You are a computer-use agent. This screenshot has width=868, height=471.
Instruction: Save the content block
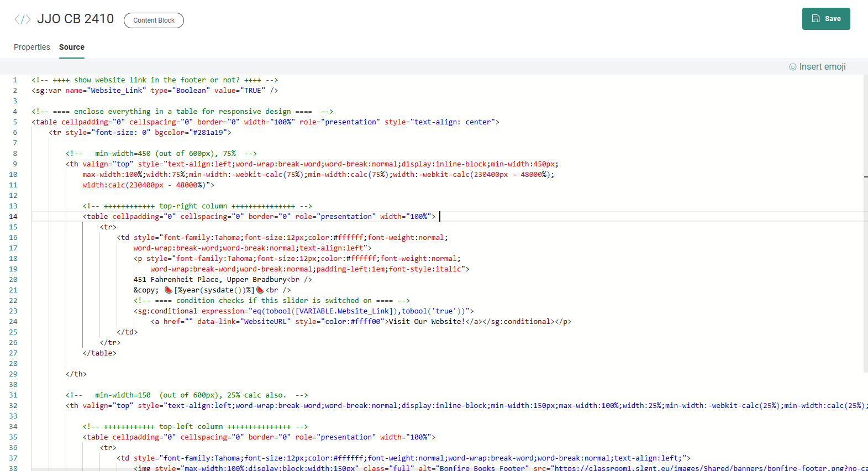point(825,19)
